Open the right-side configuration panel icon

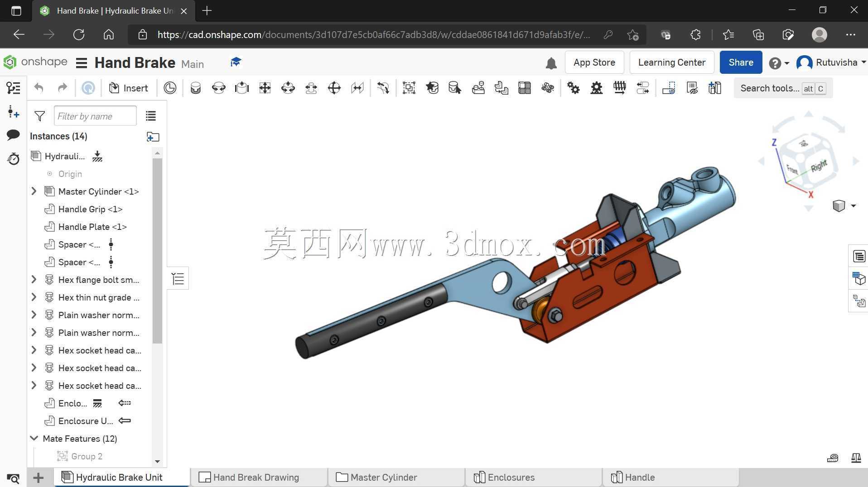[x=859, y=256]
